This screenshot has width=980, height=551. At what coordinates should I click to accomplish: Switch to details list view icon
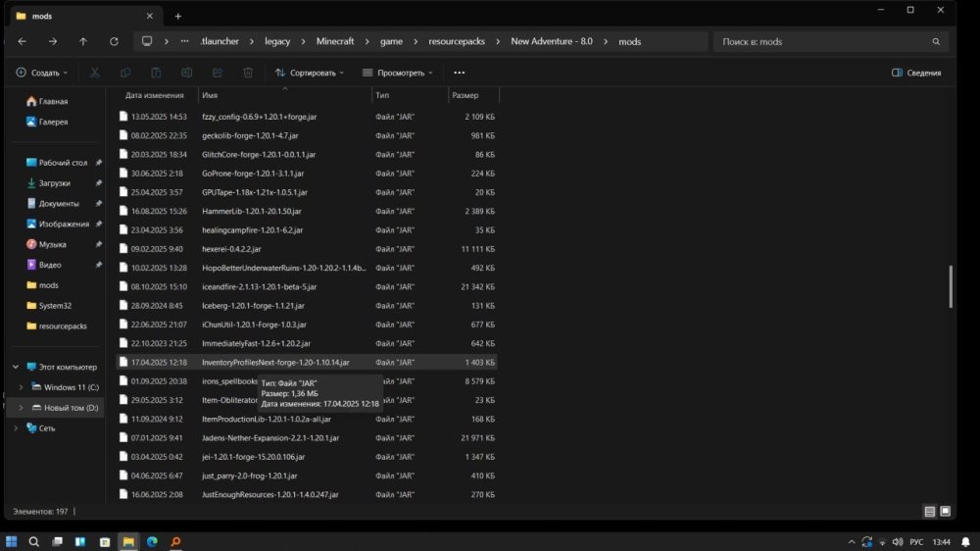click(929, 511)
